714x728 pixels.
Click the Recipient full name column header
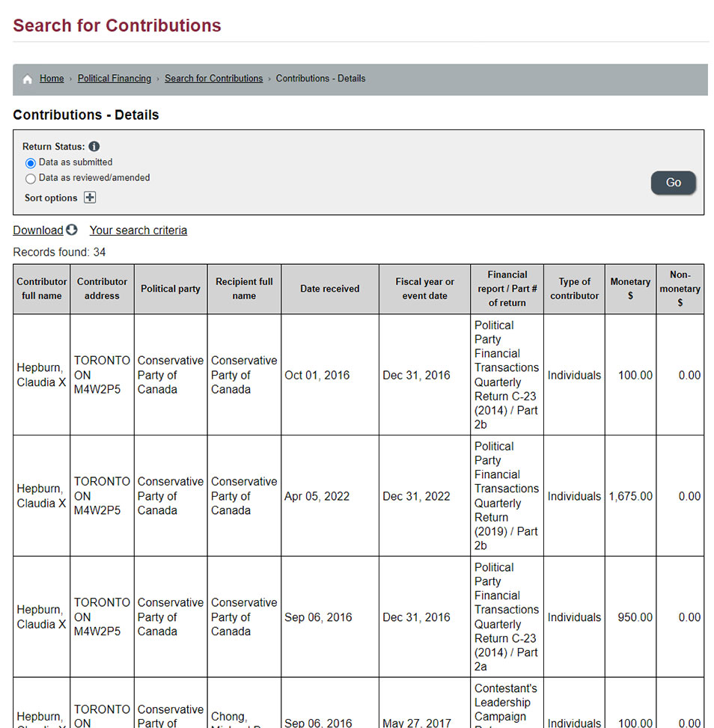click(244, 289)
